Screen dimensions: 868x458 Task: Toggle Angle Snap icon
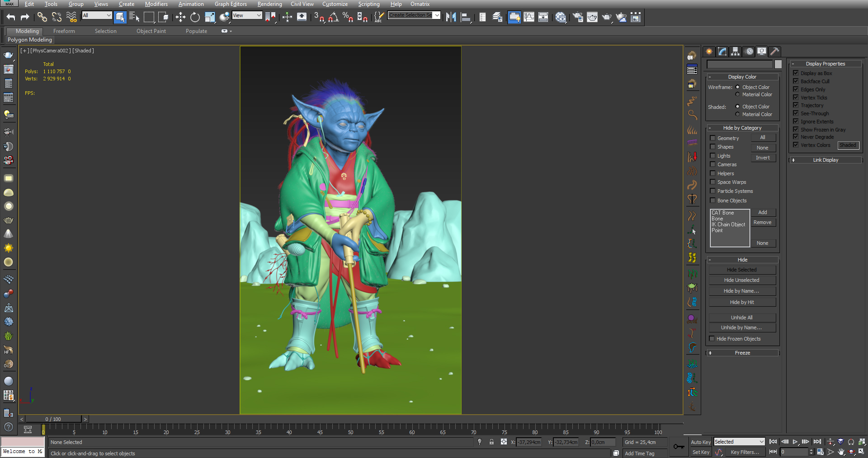pos(334,17)
